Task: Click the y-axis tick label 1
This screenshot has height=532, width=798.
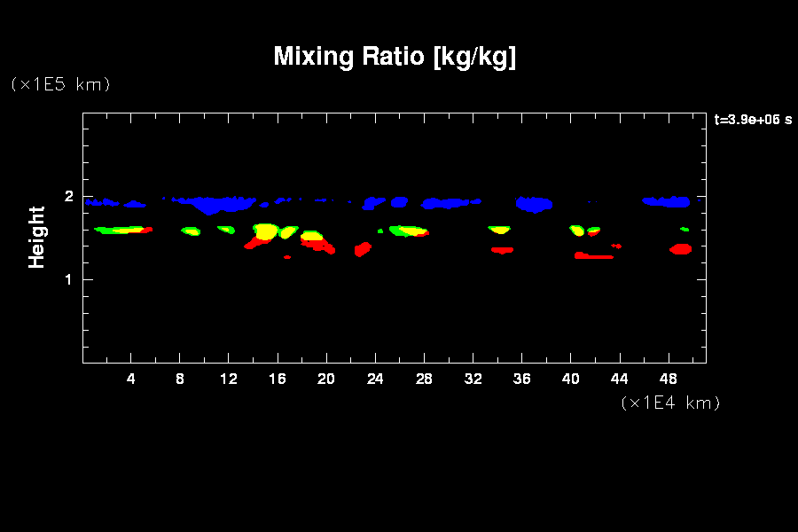Action: point(67,280)
